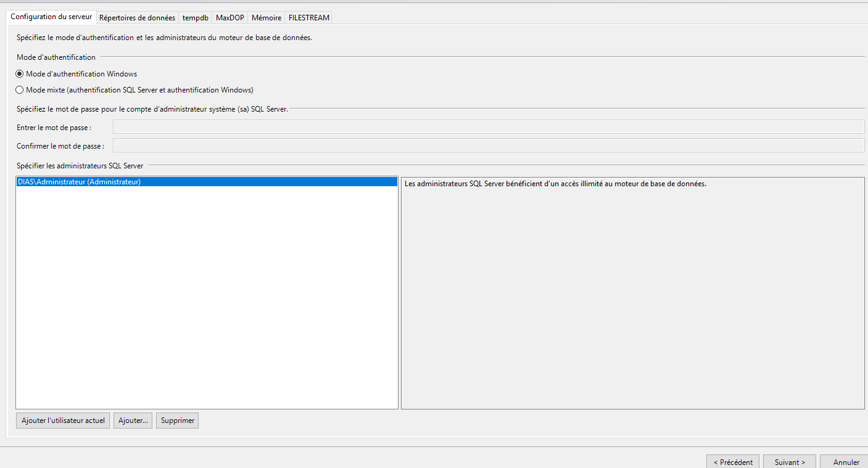Screen dimensions: 868x468
Task: Click empty space in the administrators list box
Action: (x=207, y=296)
